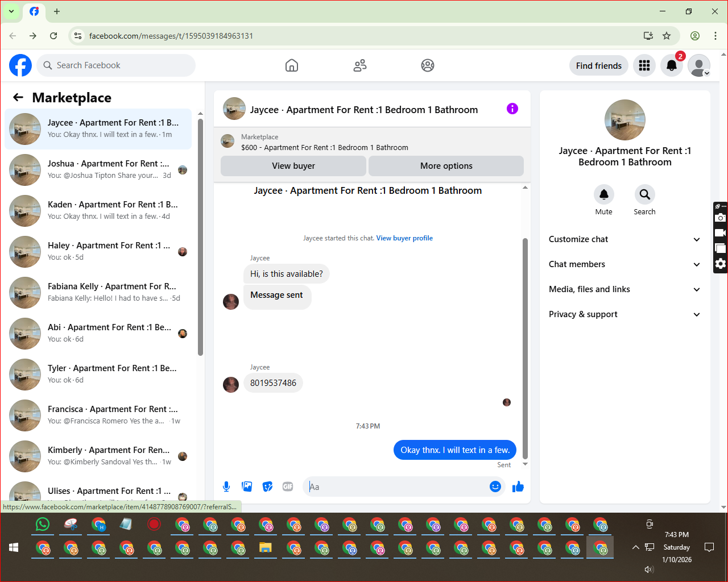Viewport: 728px width, 582px height.
Task: Click the large listing thumbnail in details panel
Action: (x=625, y=120)
